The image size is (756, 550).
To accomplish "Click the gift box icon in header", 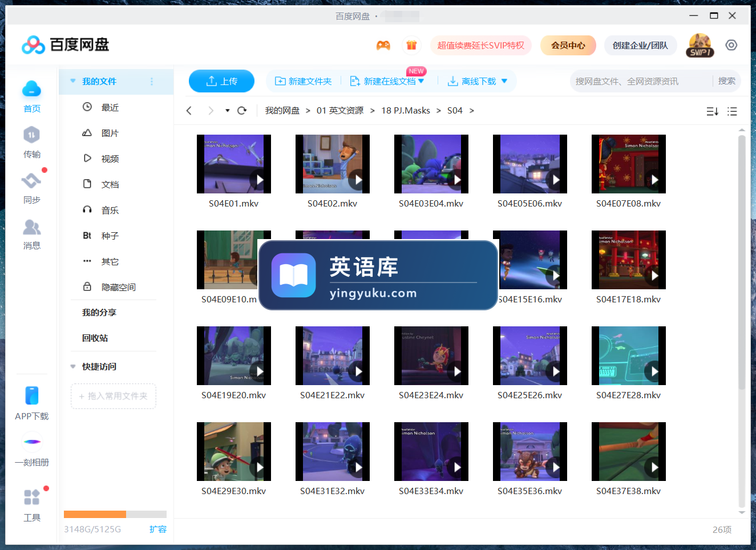I will [411, 45].
